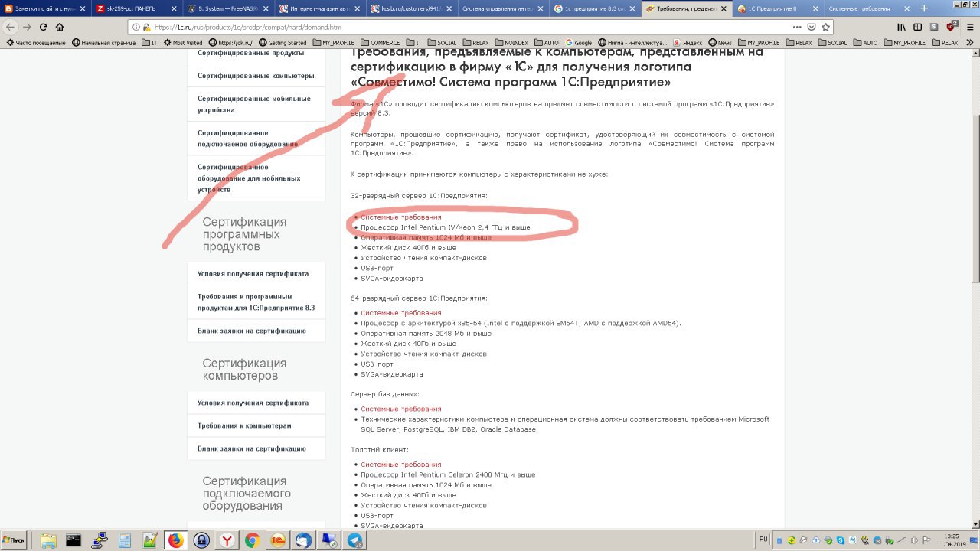Show site information icon in address bar
This screenshot has width=980, height=551.
point(137,27)
